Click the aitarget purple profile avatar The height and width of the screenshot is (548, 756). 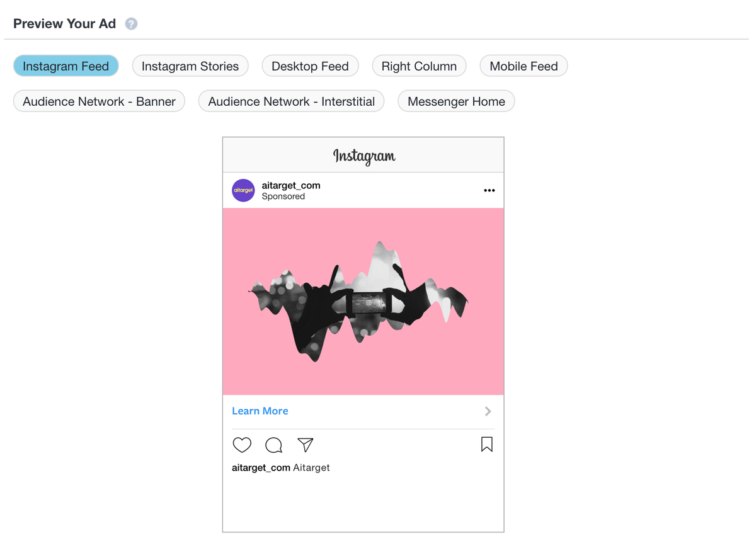pos(243,190)
